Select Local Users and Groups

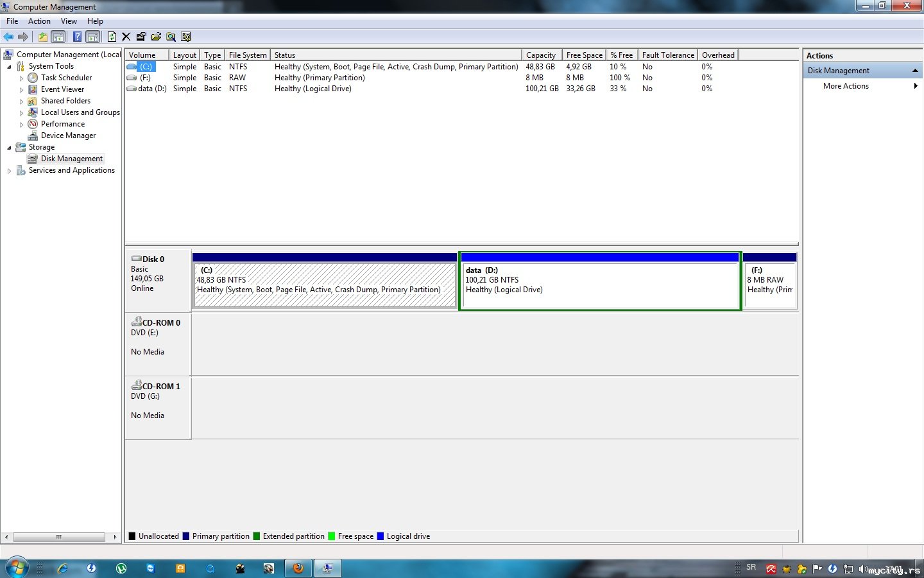click(x=80, y=112)
